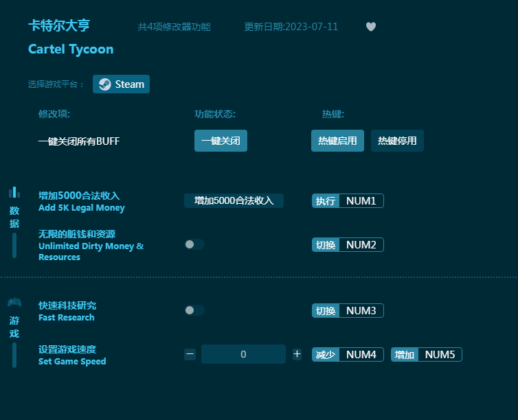Click the 共4项修改器功能 text
The width and height of the screenshot is (518, 420).
[174, 27]
